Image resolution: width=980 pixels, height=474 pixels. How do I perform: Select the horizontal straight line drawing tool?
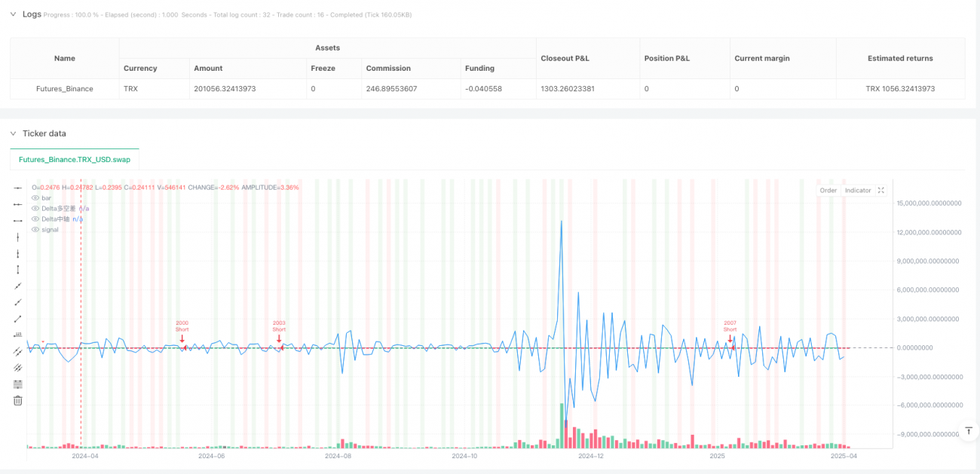click(18, 188)
